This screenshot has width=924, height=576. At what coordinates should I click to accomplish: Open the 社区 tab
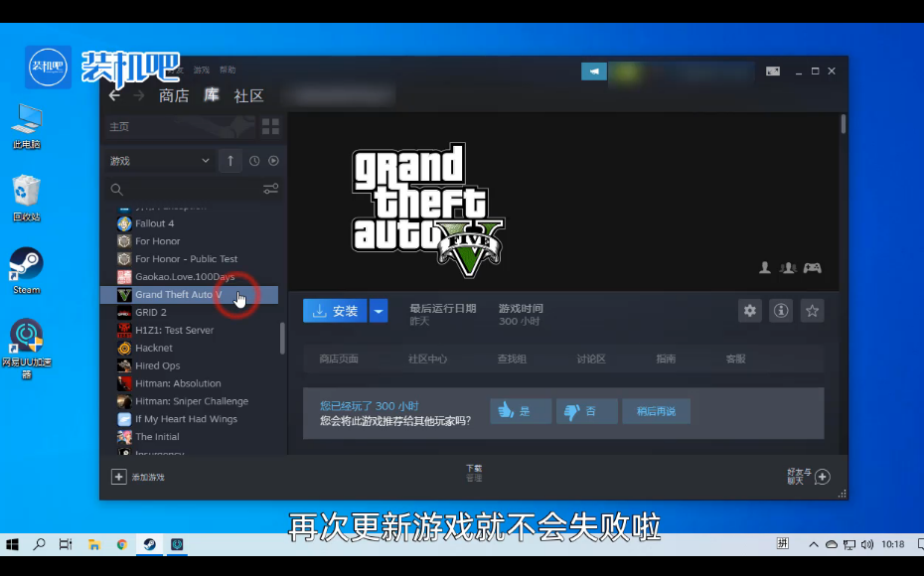pyautogui.click(x=248, y=95)
